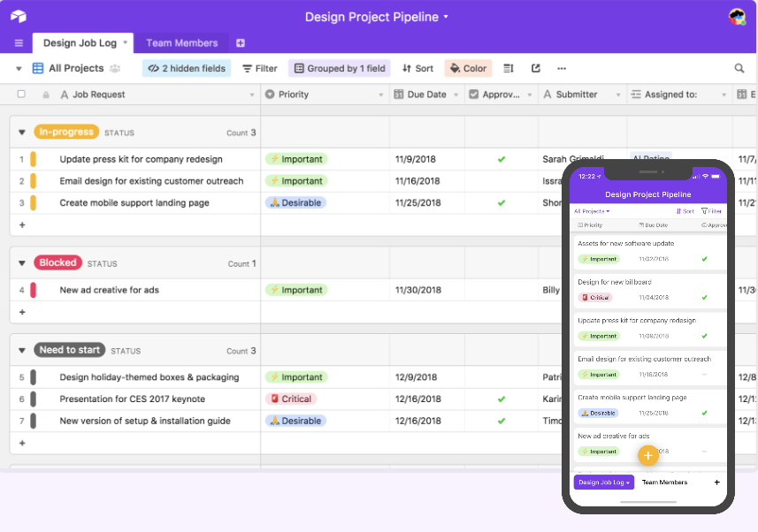Click the Airtable logo in the header
758x532 pixels.
coord(19,16)
